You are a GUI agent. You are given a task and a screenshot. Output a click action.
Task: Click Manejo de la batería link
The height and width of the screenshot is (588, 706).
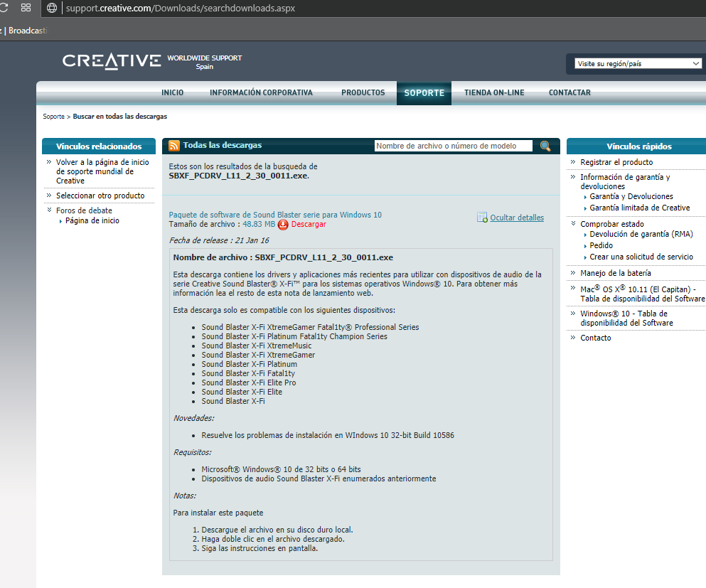(616, 273)
